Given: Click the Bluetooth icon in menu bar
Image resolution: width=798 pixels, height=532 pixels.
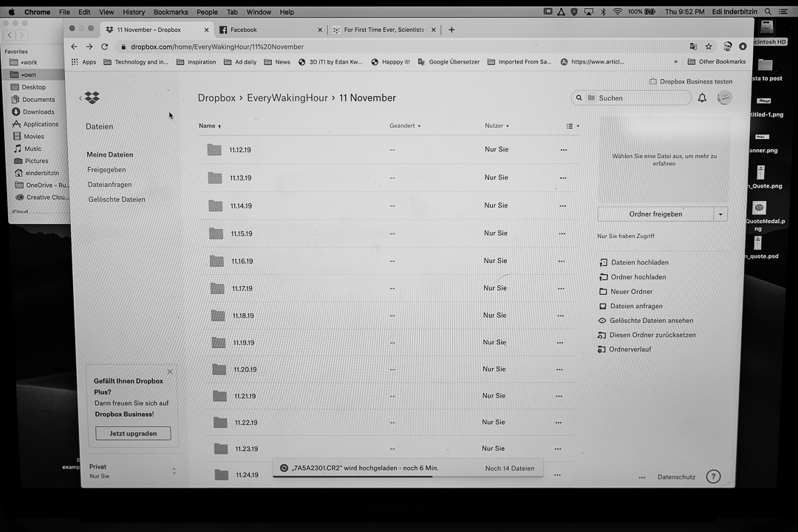Looking at the screenshot, I should 603,12.
